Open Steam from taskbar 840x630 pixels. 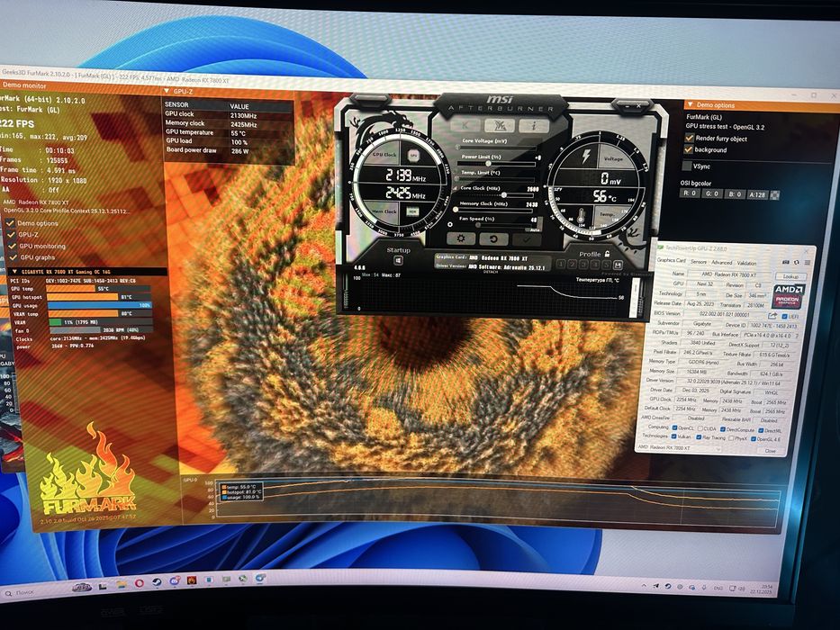pyautogui.click(x=157, y=582)
